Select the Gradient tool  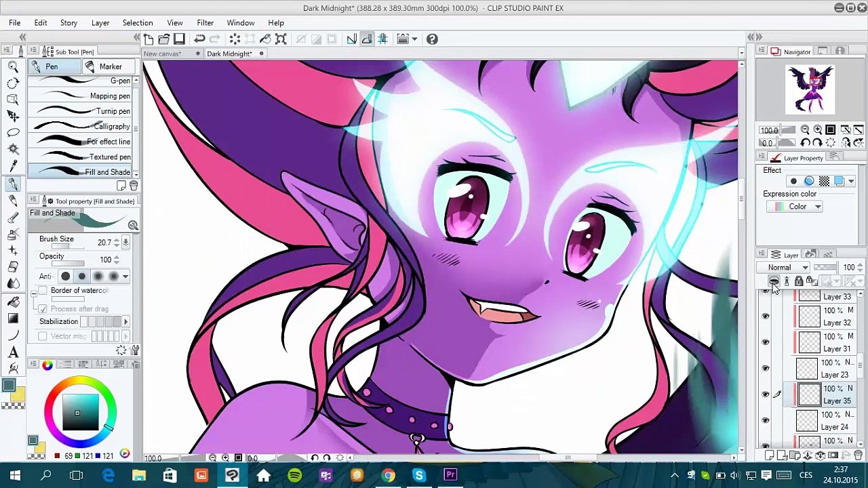(13, 319)
